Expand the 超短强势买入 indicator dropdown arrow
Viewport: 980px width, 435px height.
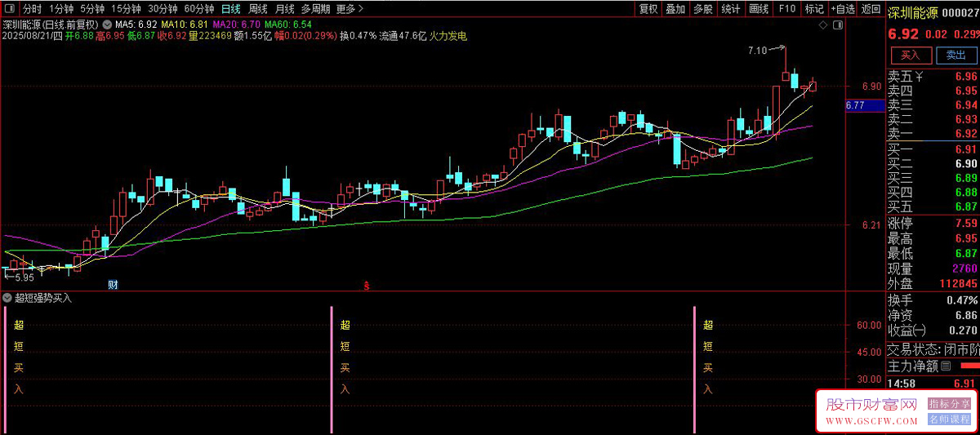coord(7,298)
